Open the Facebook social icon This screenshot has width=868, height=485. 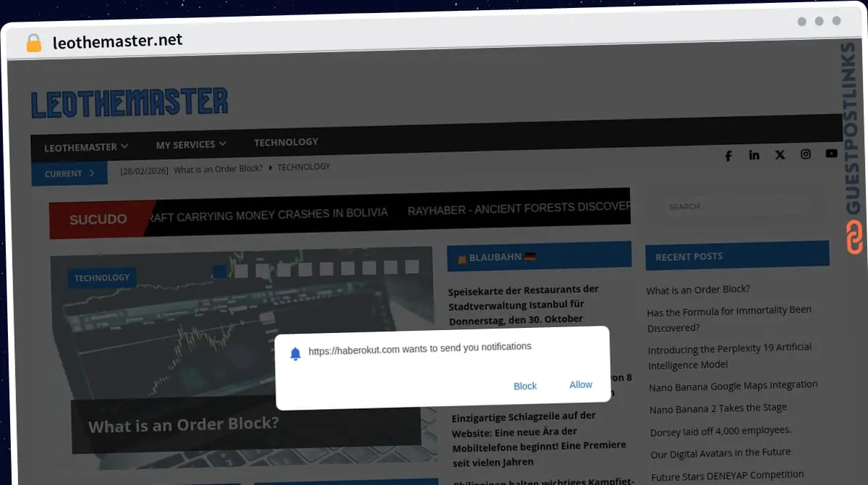728,156
